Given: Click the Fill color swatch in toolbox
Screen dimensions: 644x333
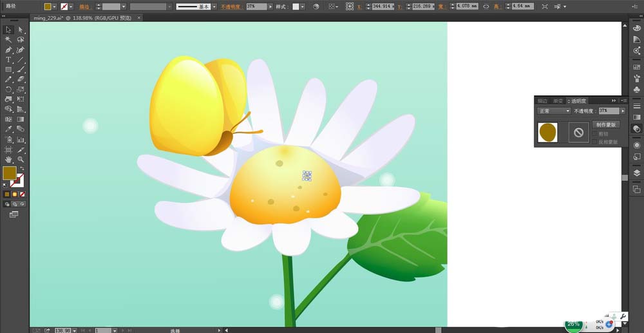Looking at the screenshot, I should point(10,173).
